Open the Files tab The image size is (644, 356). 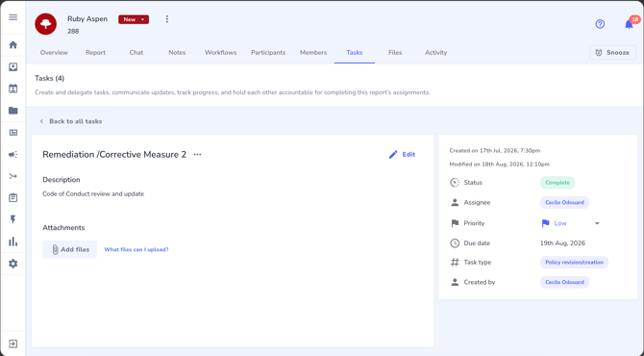tap(395, 53)
